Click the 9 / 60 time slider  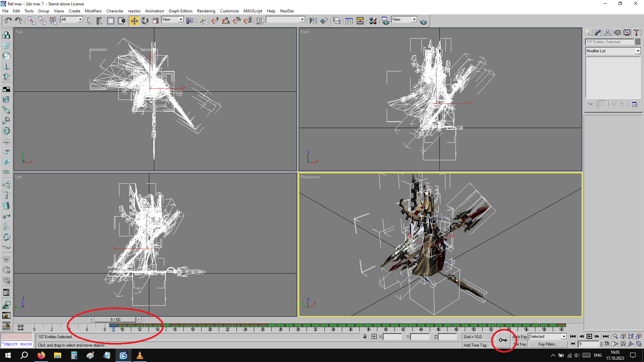pyautogui.click(x=115, y=319)
